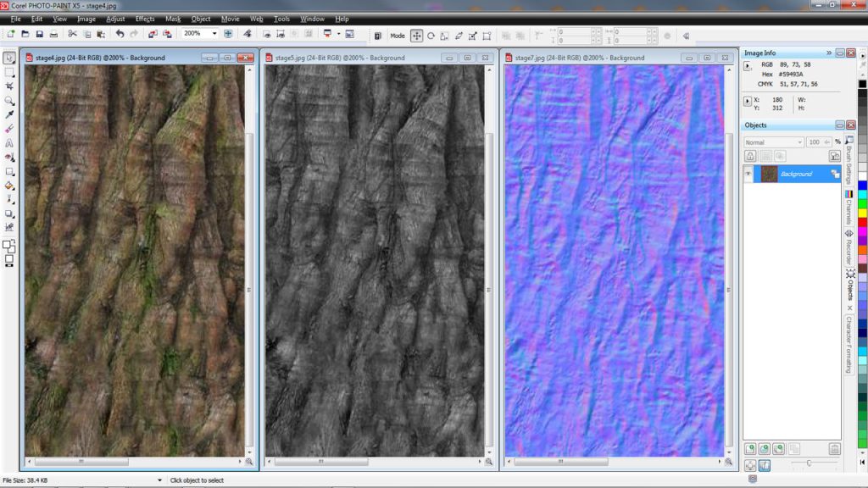The height and width of the screenshot is (488, 868).
Task: Open the opacity dropdown in the Objects docker
Action: [826, 141]
